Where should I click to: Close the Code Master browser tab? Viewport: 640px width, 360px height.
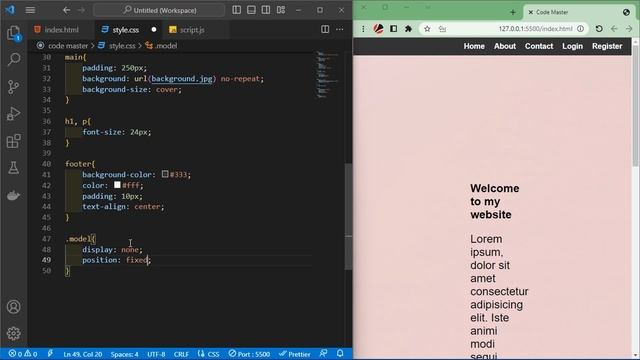pyautogui.click(x=531, y=12)
